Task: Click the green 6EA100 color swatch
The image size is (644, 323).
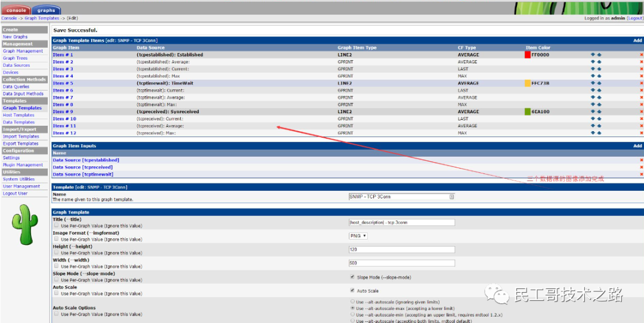Action: pos(528,111)
